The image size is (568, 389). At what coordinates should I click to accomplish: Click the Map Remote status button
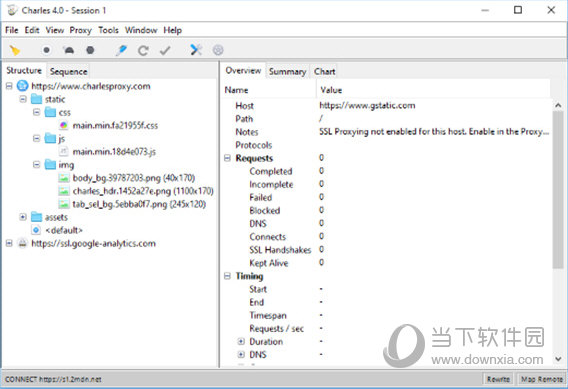pos(542,379)
